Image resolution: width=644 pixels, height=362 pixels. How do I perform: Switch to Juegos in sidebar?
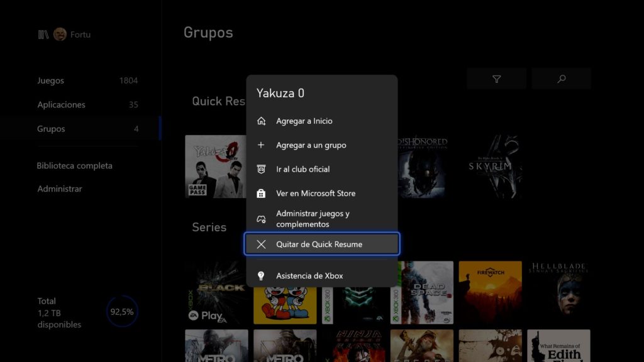coord(87,80)
